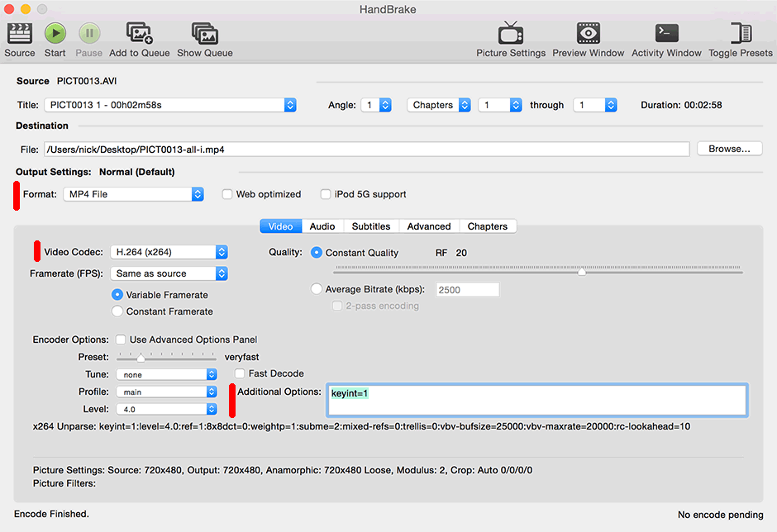Click the Additional Options text box
Image resolution: width=777 pixels, height=532 pixels.
537,400
